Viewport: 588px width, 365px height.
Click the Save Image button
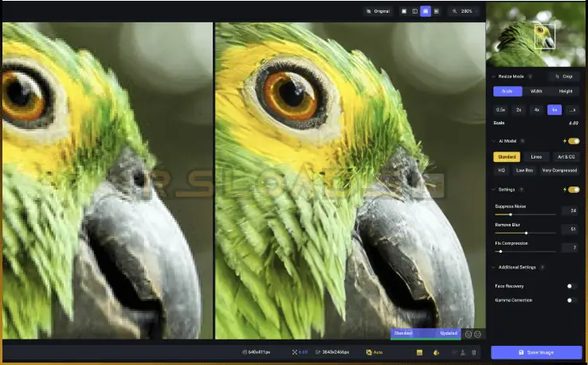click(536, 352)
